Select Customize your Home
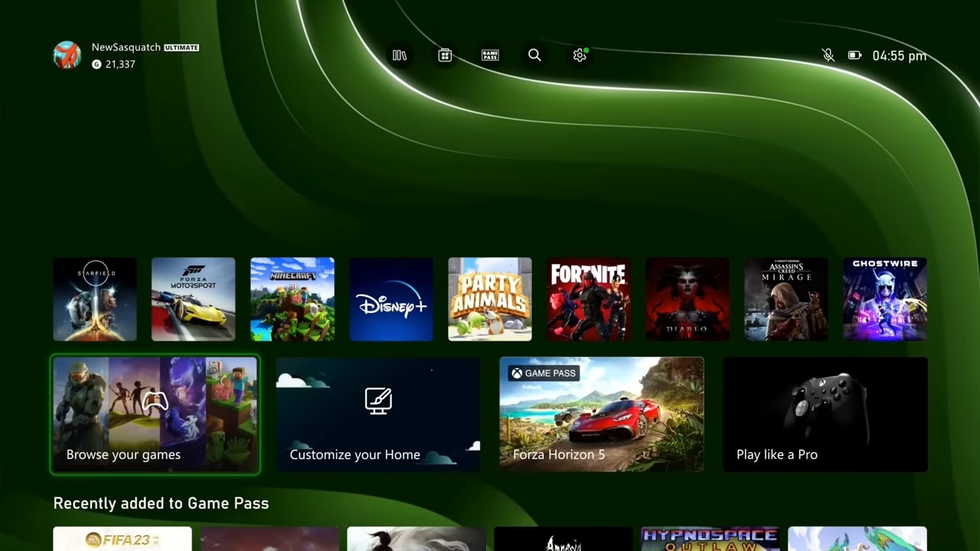 tap(377, 413)
